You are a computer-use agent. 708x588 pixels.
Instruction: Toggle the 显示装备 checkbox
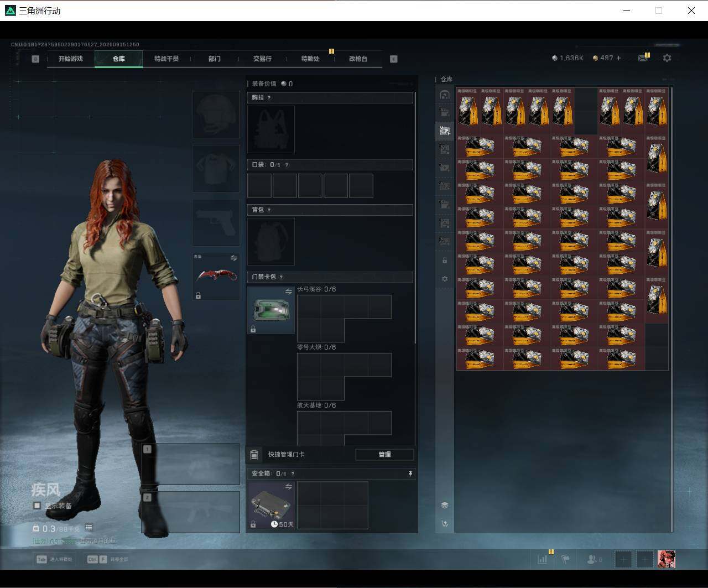[37, 506]
